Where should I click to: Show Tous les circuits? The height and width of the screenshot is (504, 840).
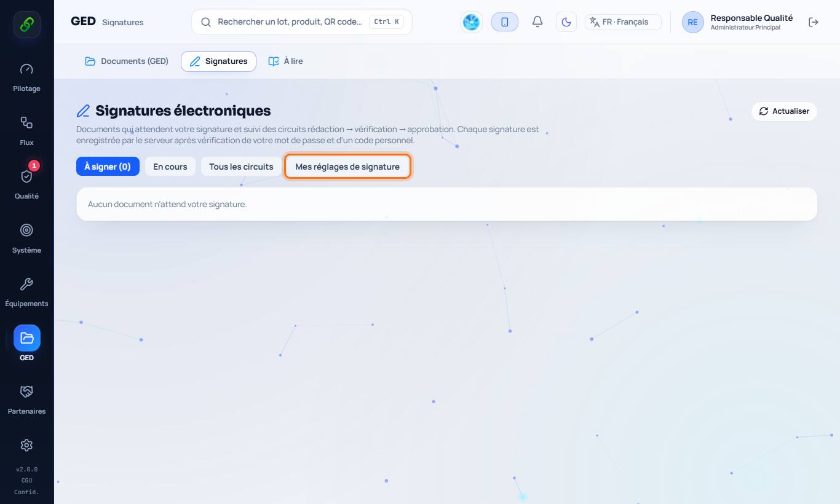click(241, 167)
